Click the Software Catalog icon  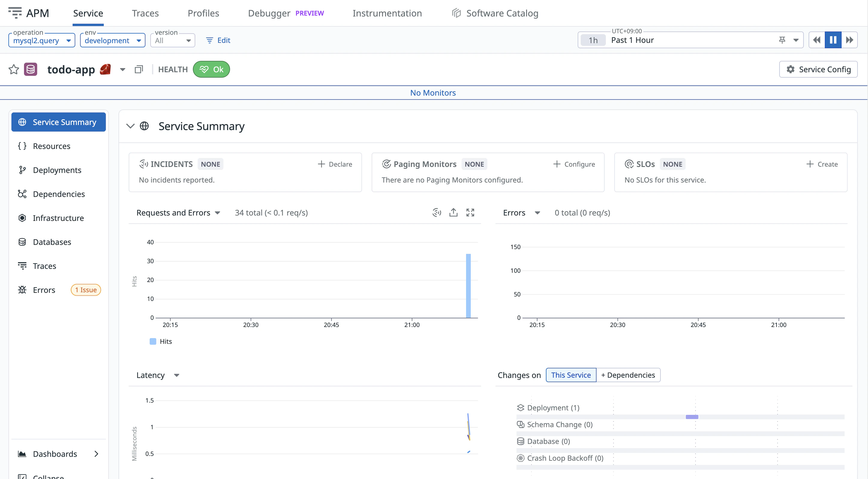pyautogui.click(x=456, y=13)
